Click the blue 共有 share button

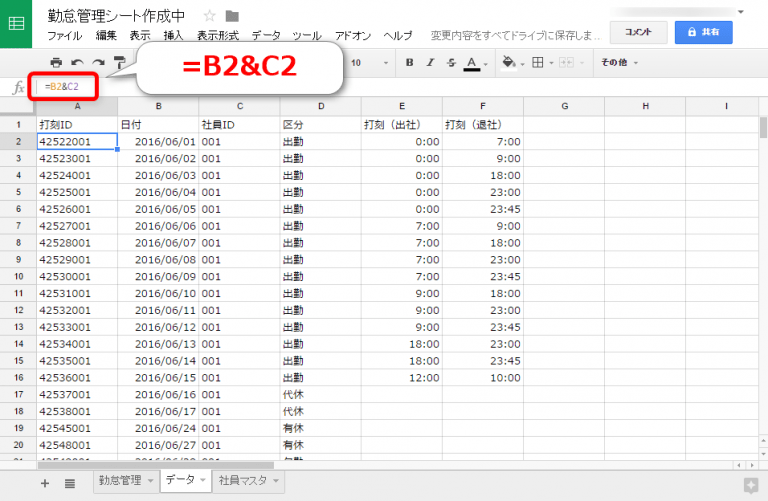coord(703,32)
